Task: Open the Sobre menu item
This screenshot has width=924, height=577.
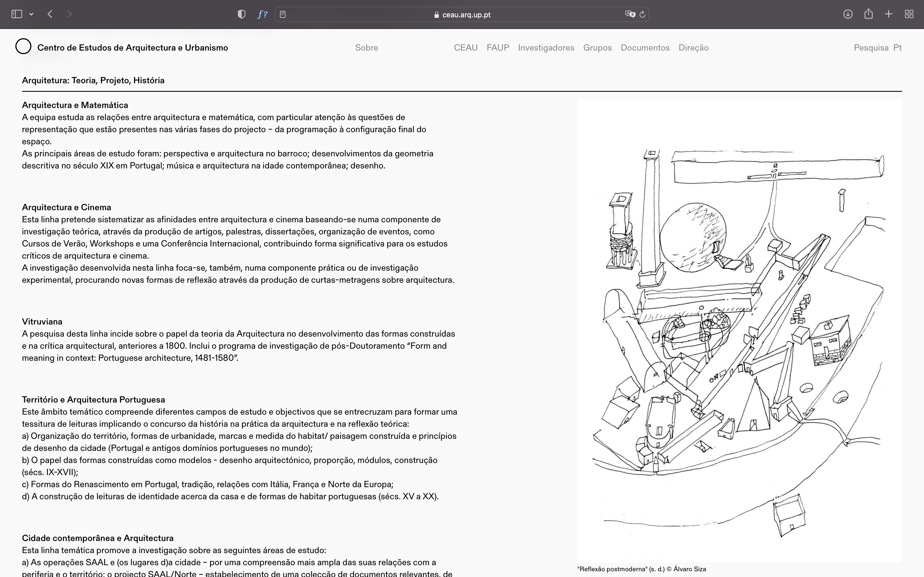Action: [x=366, y=48]
